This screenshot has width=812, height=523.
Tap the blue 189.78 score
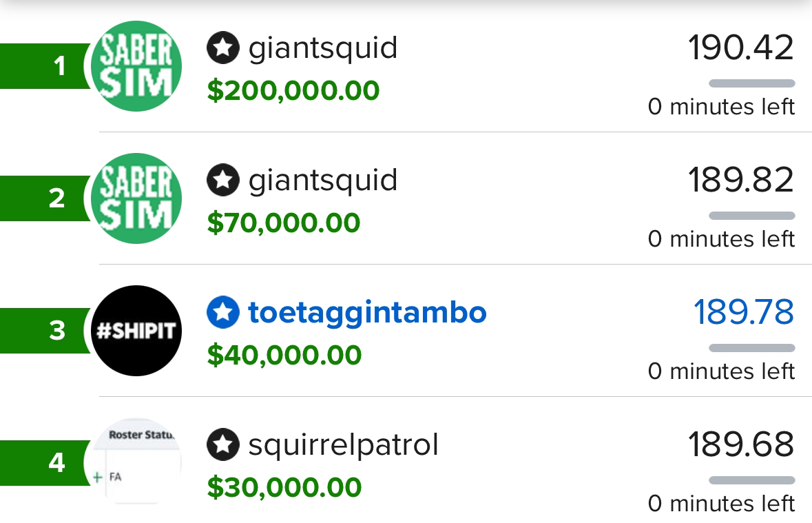pyautogui.click(x=743, y=312)
